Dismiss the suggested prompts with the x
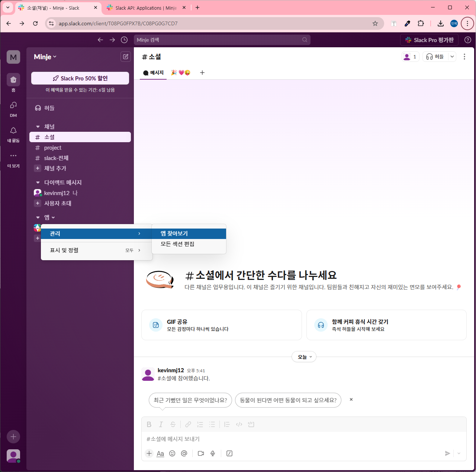Image resolution: width=476 pixels, height=472 pixels. [x=351, y=399]
